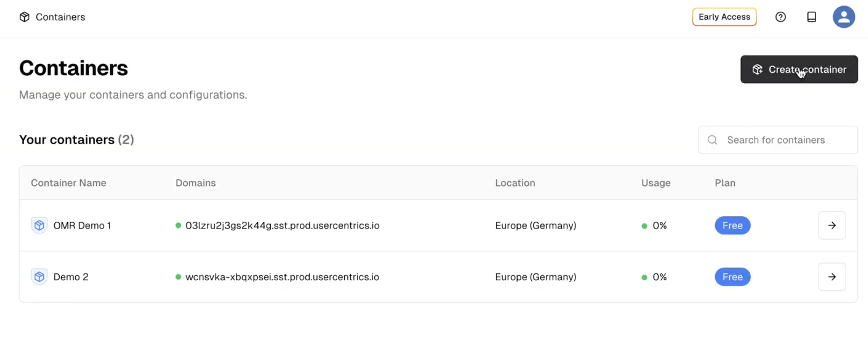The image size is (868, 360).
Task: Select the OMR Demo 1 container name
Action: point(82,225)
